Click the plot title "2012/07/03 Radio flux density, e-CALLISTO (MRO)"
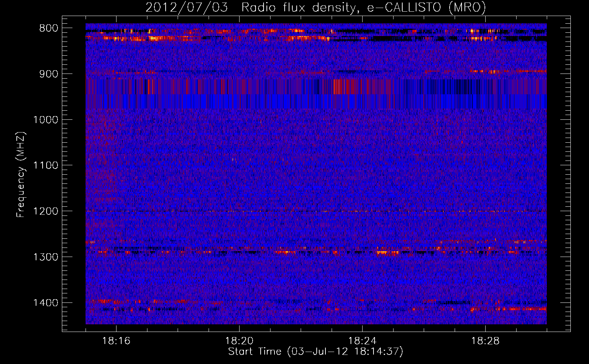589x364 pixels. (316, 7)
